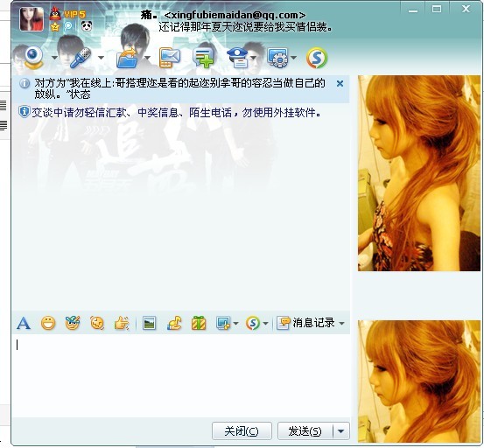Open font settings with letter A icon

point(24,324)
